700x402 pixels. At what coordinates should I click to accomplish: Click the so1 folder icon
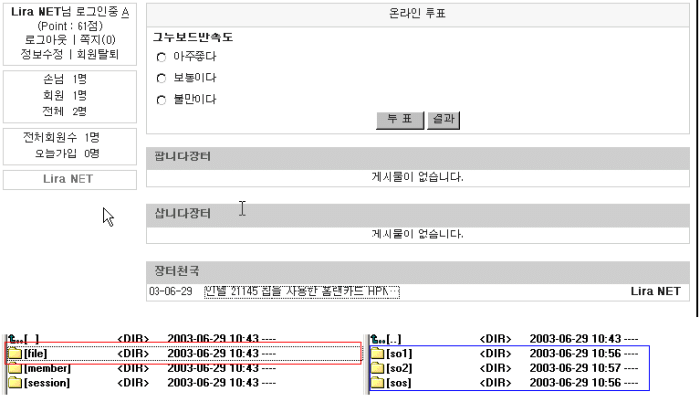[378, 353]
